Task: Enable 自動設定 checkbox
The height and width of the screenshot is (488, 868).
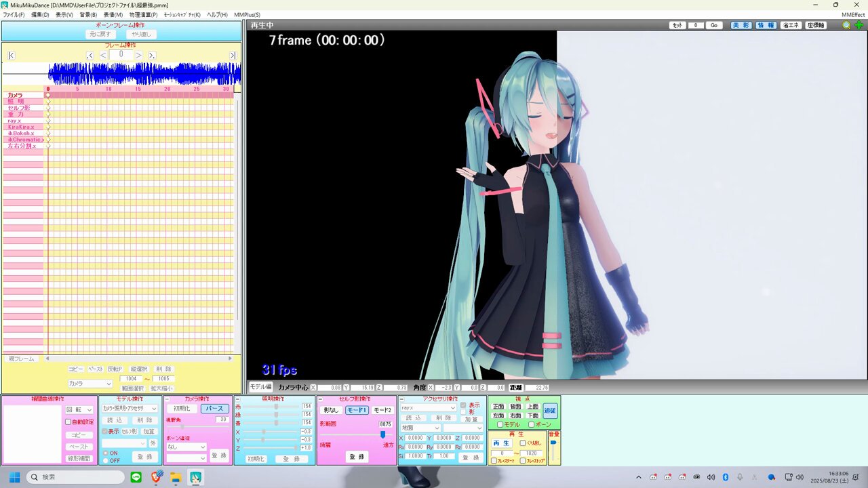Action: [x=68, y=422]
